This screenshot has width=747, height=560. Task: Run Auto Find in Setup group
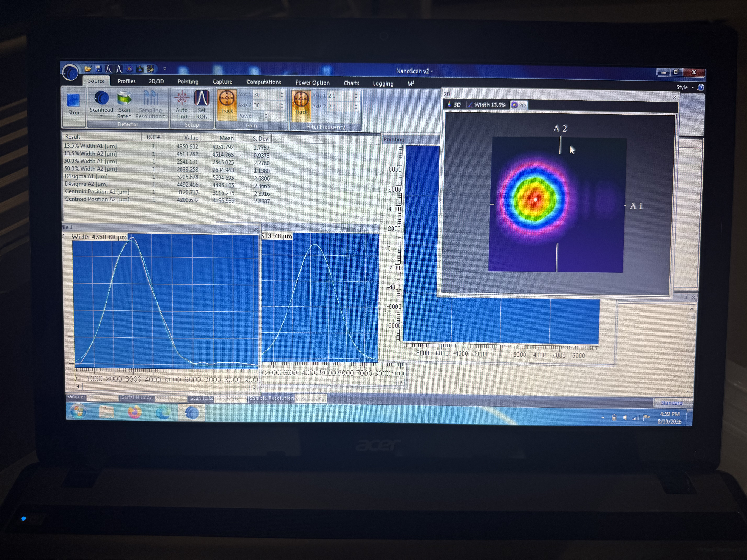click(x=182, y=105)
